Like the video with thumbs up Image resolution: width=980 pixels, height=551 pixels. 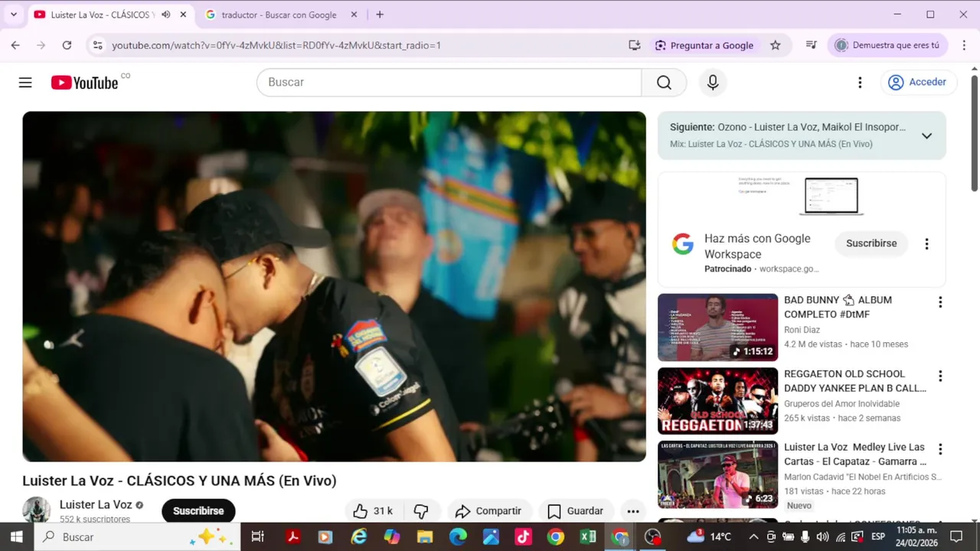point(373,511)
